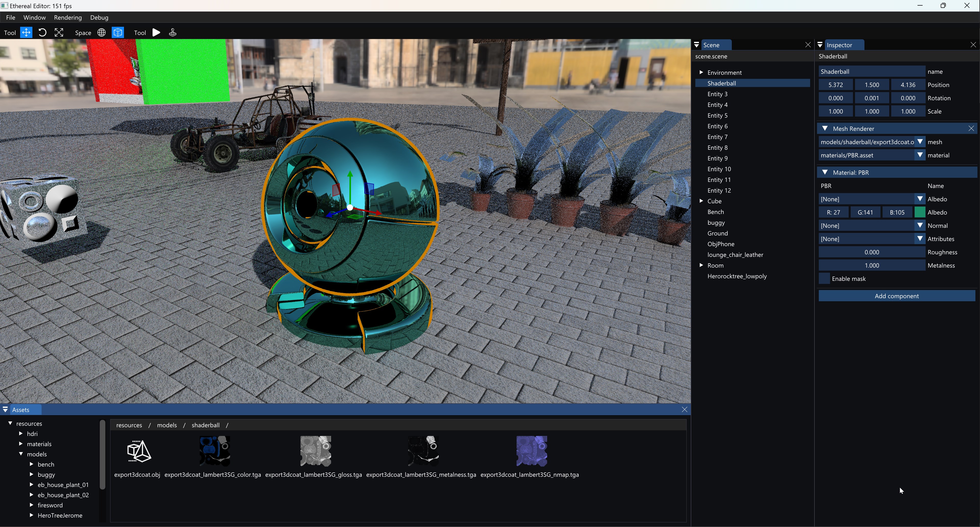Image resolution: width=980 pixels, height=527 pixels.
Task: Expand the bench folder
Action: pyautogui.click(x=32, y=464)
